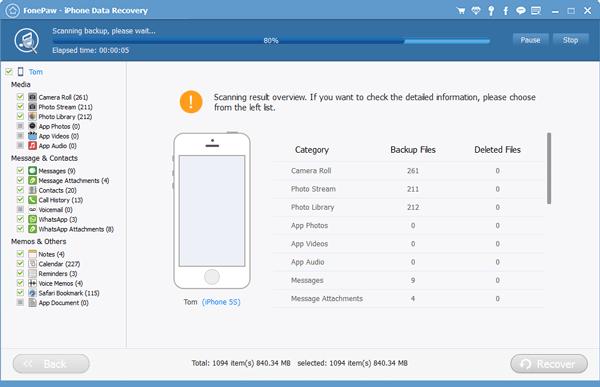Click the Reminders icon
This screenshot has height=387, width=600.
(33, 274)
